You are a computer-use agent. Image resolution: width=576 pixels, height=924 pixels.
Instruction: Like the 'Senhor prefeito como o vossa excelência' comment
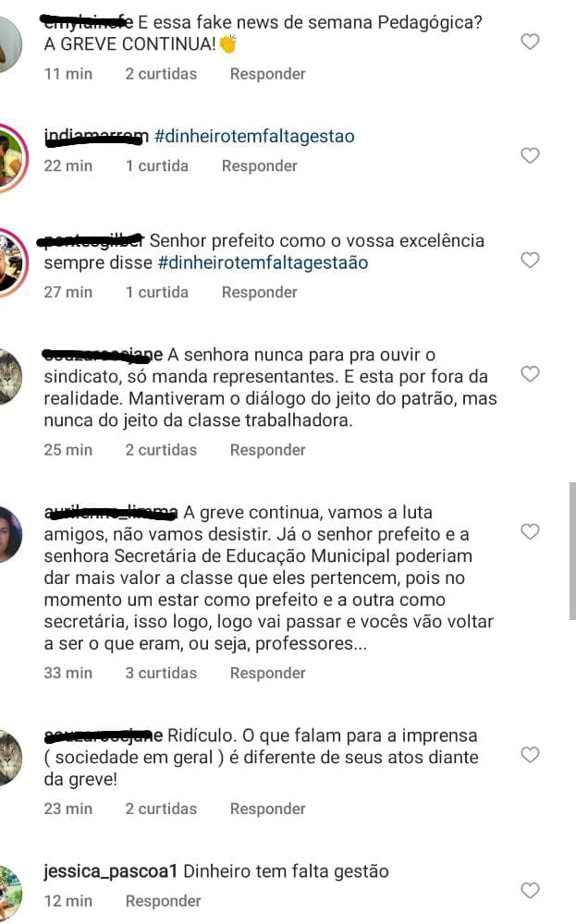pyautogui.click(x=530, y=260)
